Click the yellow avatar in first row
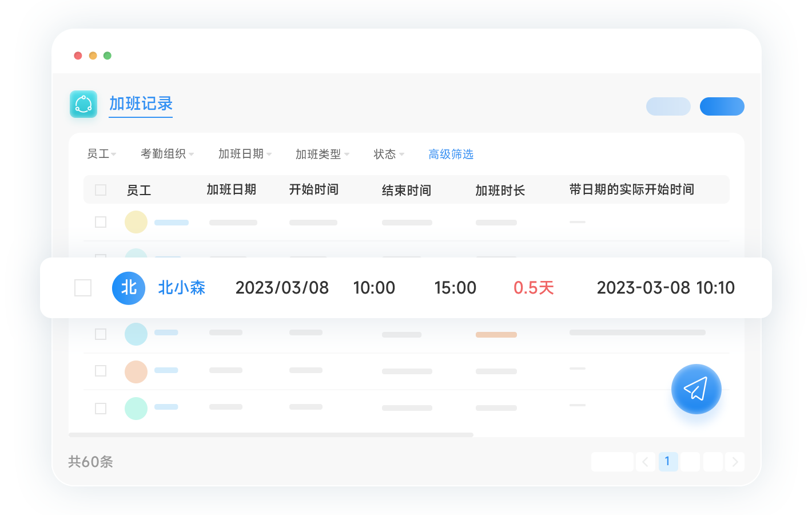The height and width of the screenshot is (515, 812). click(x=136, y=222)
